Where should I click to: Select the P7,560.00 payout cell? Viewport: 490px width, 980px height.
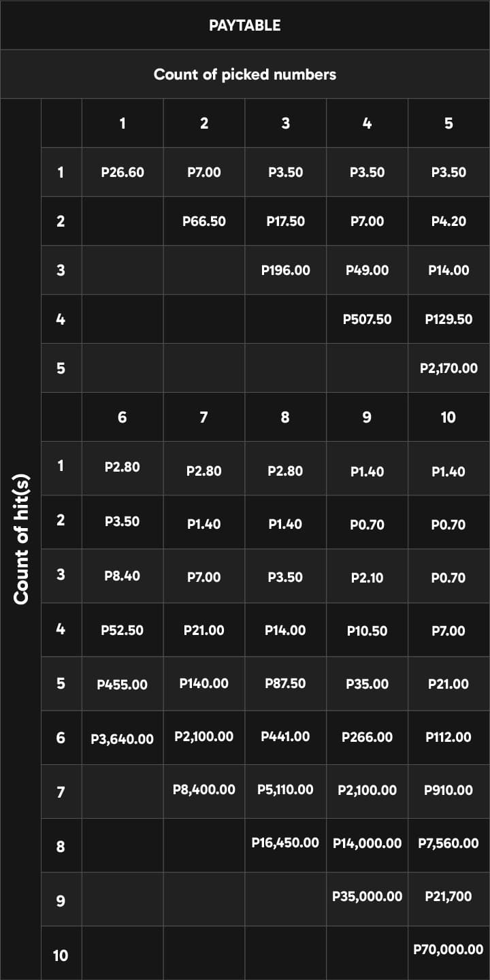coord(449,843)
